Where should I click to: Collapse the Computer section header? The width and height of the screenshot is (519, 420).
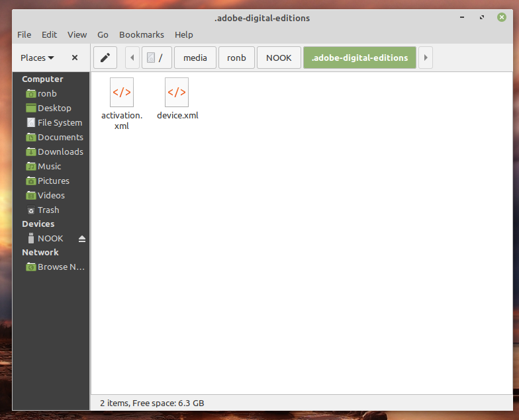click(x=42, y=79)
